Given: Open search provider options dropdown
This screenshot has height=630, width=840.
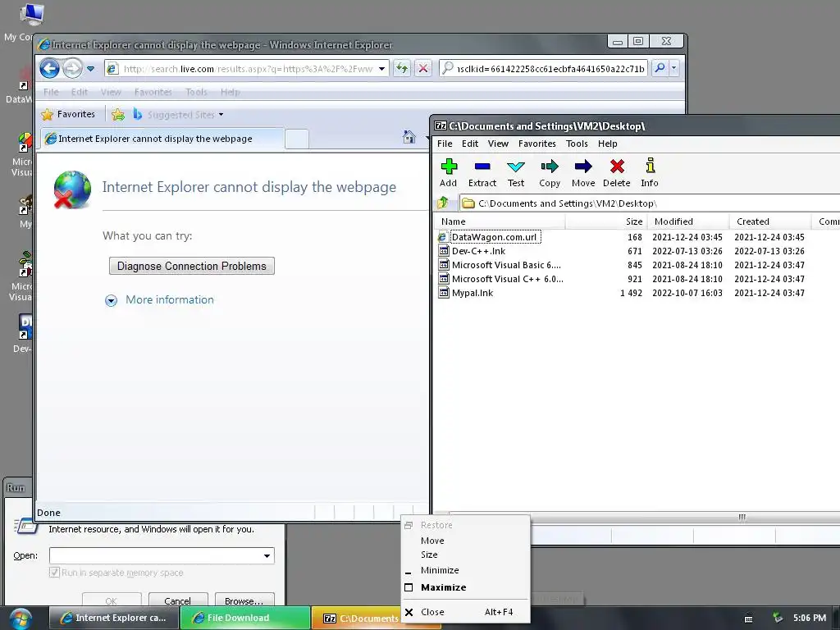Looking at the screenshot, I should pos(674,68).
